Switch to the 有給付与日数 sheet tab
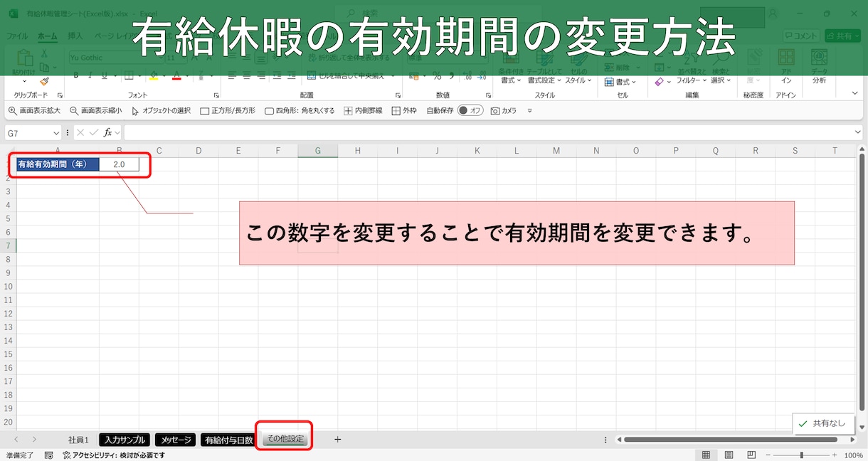Image resolution: width=868 pixels, height=461 pixels. [x=228, y=440]
